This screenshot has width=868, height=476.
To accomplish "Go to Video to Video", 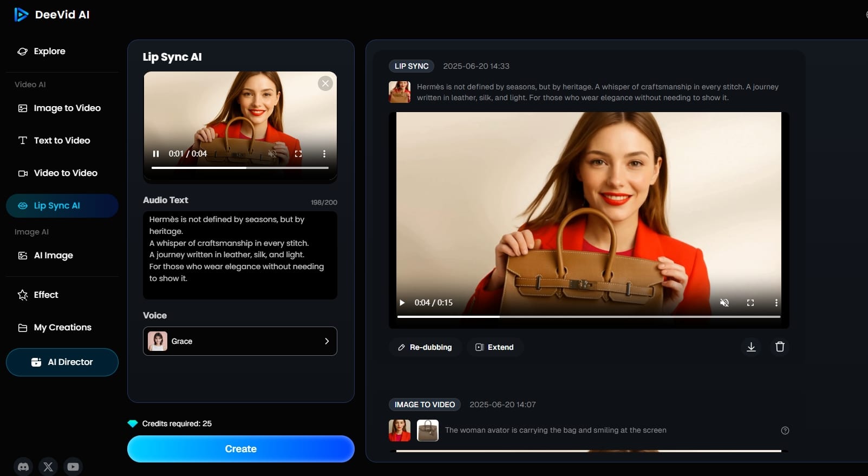I will point(62,173).
